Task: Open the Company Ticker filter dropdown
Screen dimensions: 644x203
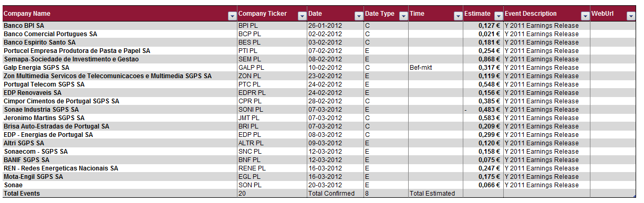Action: click(x=302, y=16)
